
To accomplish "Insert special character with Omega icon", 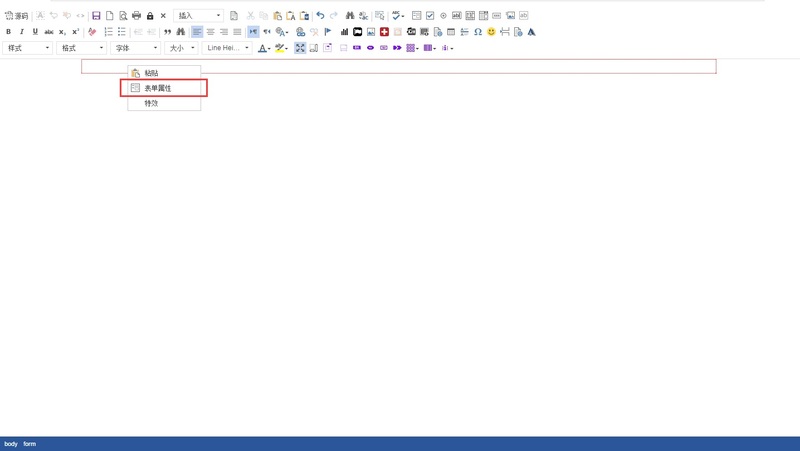I will coord(478,32).
